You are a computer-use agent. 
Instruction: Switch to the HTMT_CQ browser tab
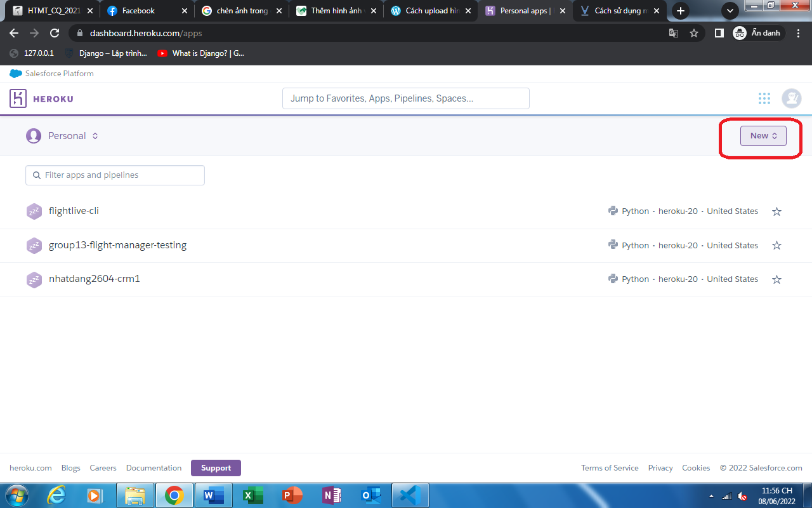click(54, 11)
